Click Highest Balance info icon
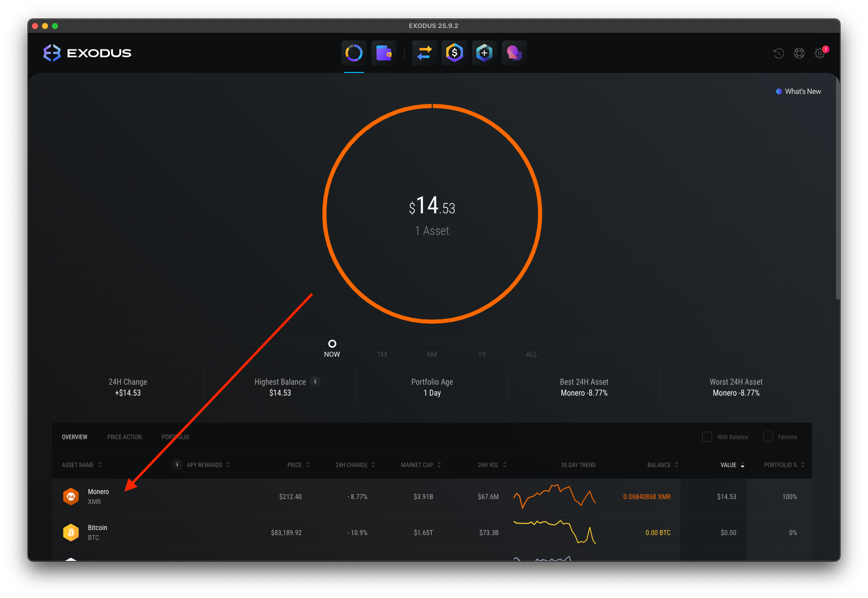The width and height of the screenshot is (868, 598). (315, 381)
